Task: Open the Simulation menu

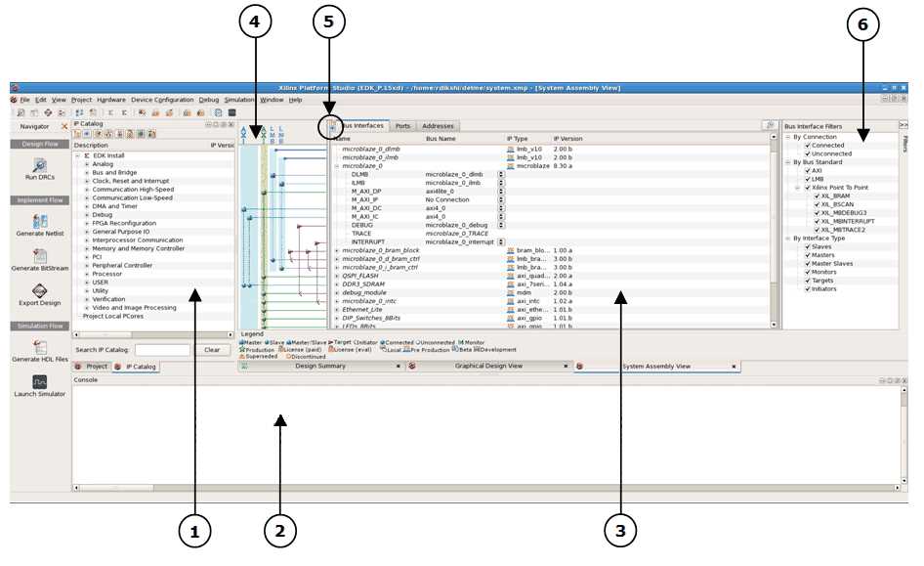Action: (x=238, y=101)
